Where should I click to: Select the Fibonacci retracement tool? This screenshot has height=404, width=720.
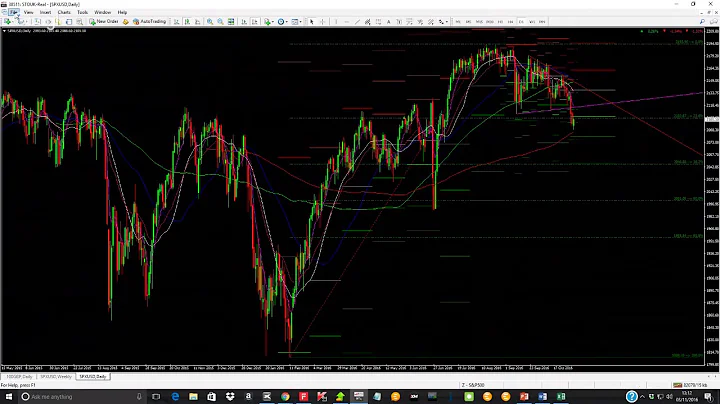pyautogui.click(x=378, y=22)
